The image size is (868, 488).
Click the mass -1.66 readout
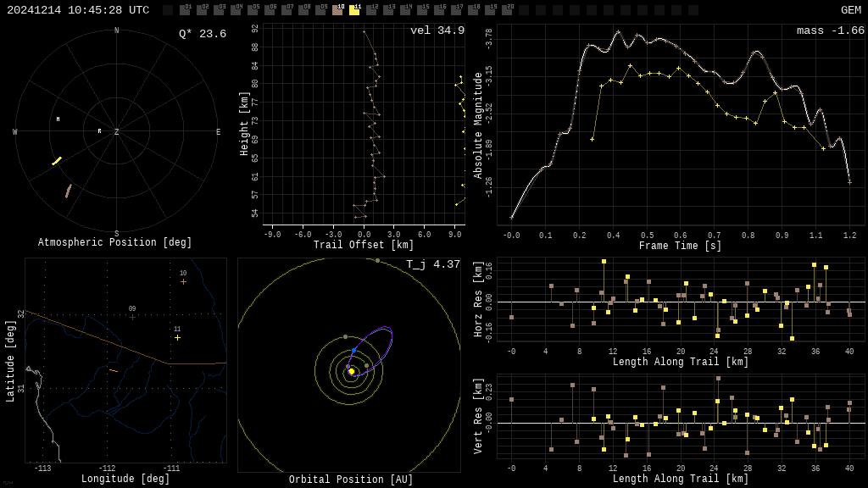click(x=830, y=30)
